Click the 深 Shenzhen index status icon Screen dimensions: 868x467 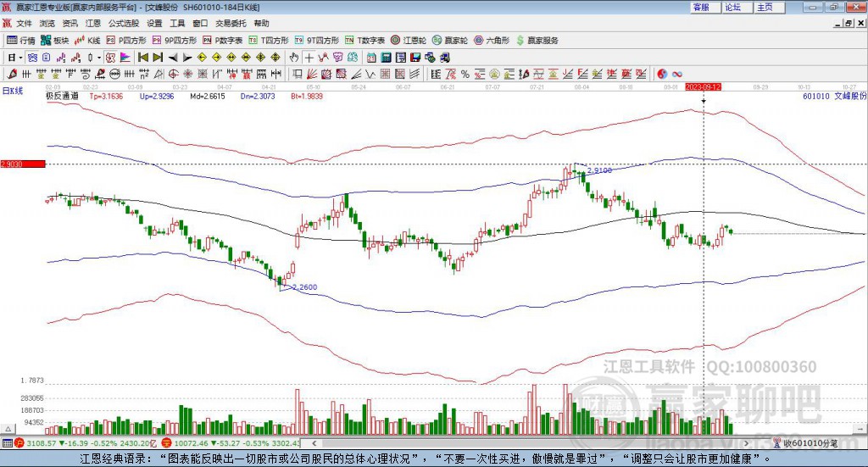(167, 443)
